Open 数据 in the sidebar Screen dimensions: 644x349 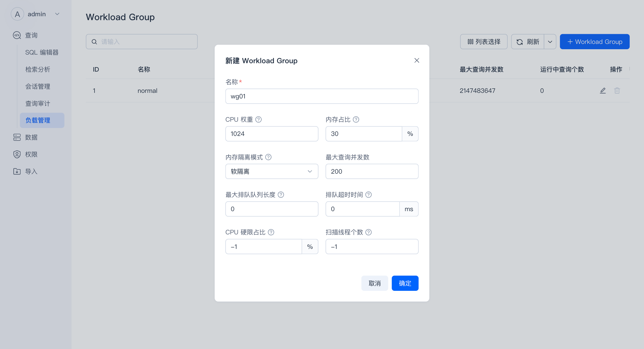31,137
